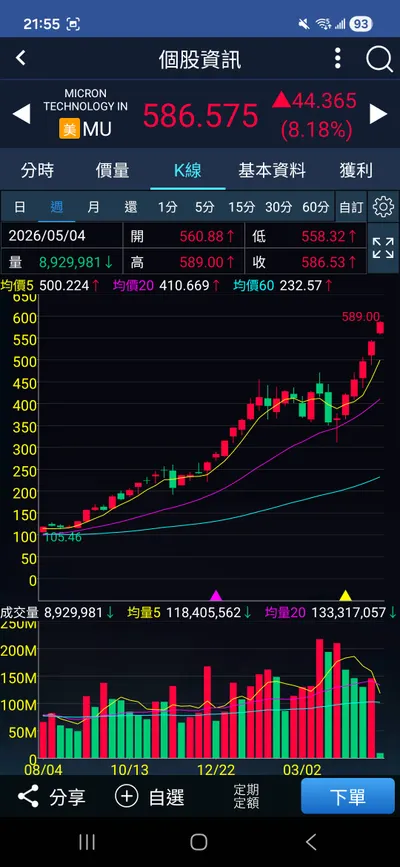Open stock search with magnifier icon

(379, 59)
